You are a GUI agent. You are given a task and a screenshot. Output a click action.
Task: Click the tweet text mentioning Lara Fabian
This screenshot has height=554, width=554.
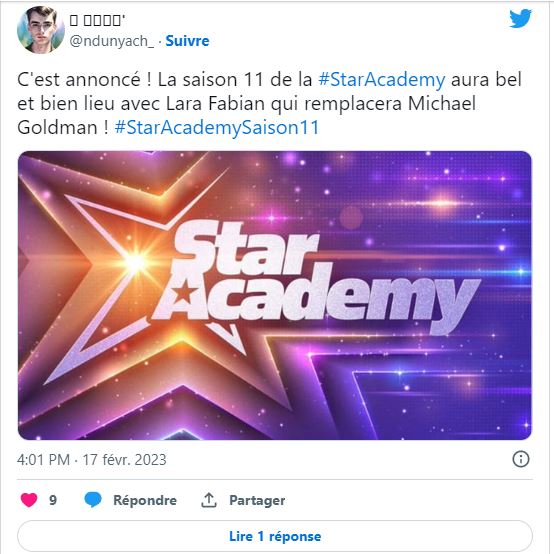[269, 104]
